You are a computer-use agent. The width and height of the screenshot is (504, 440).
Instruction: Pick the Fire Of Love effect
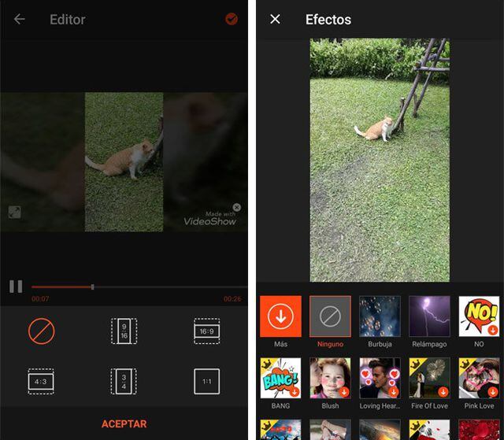[x=429, y=379]
